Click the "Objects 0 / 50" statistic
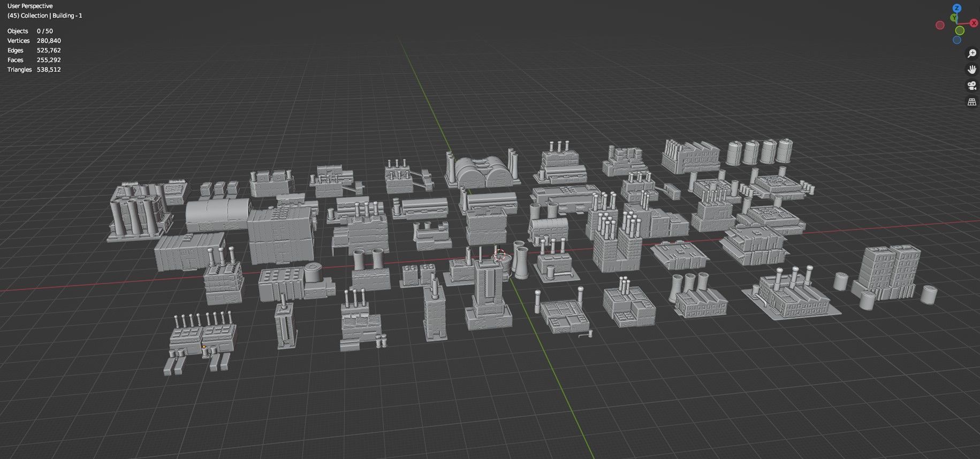This screenshot has height=459, width=980. coord(30,31)
